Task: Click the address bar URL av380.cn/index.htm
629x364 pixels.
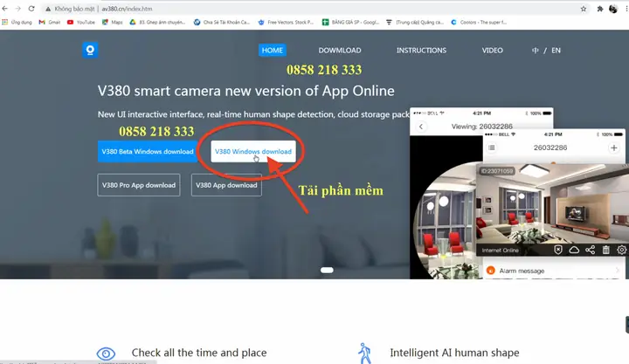Action: coord(127,9)
